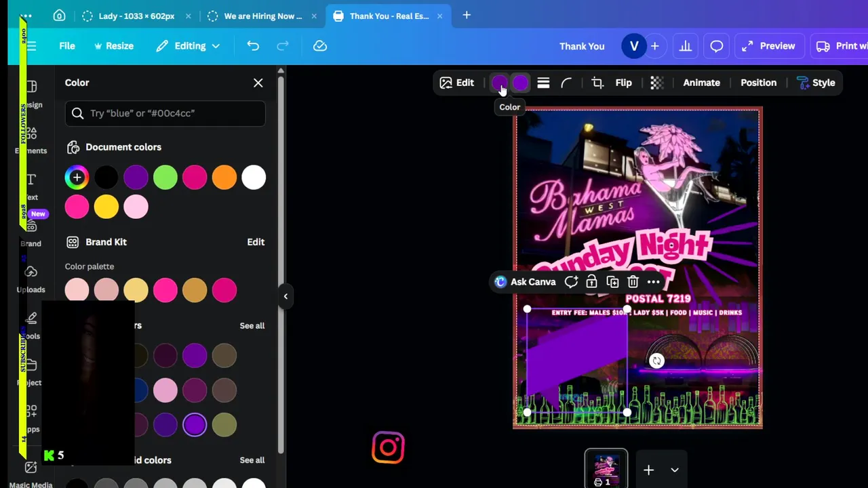Check cloud save status icon
Screen dimensions: 868x488
[320, 46]
